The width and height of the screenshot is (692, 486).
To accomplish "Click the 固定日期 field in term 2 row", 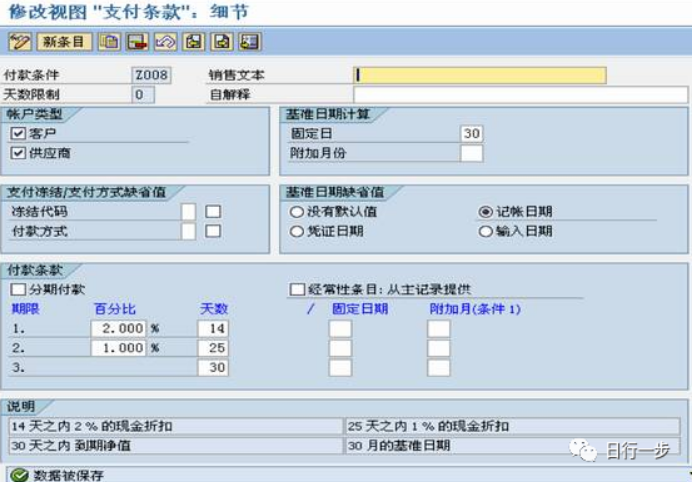I will pyautogui.click(x=340, y=348).
